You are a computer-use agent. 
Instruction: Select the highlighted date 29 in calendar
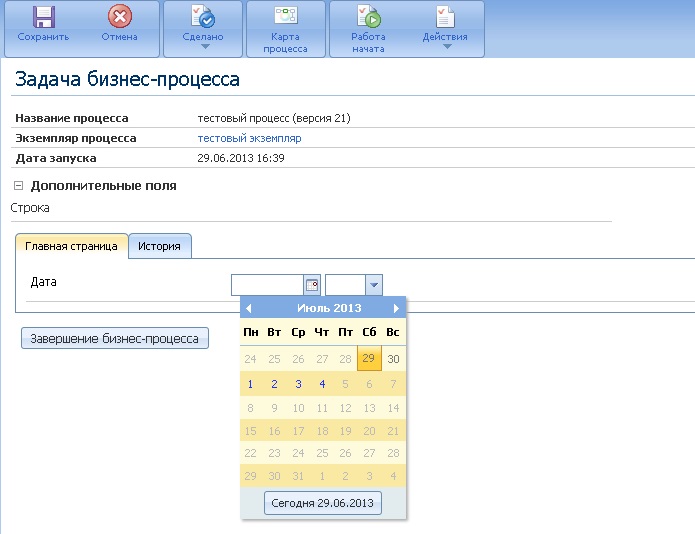click(369, 359)
